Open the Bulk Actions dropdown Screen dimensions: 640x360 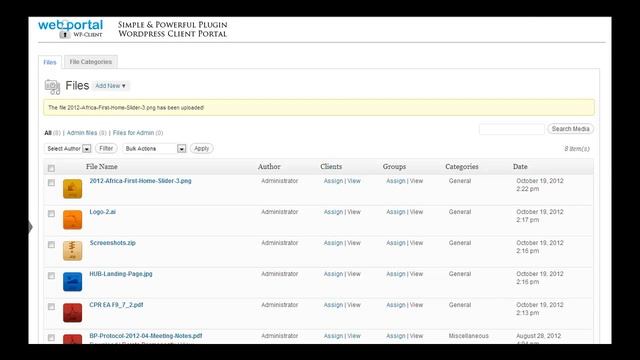[154, 149]
